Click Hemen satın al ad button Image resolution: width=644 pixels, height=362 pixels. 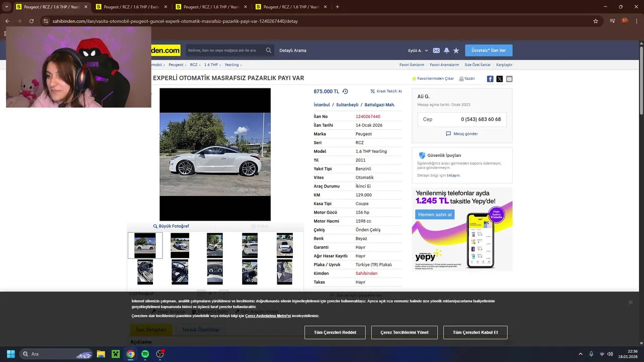(x=435, y=215)
